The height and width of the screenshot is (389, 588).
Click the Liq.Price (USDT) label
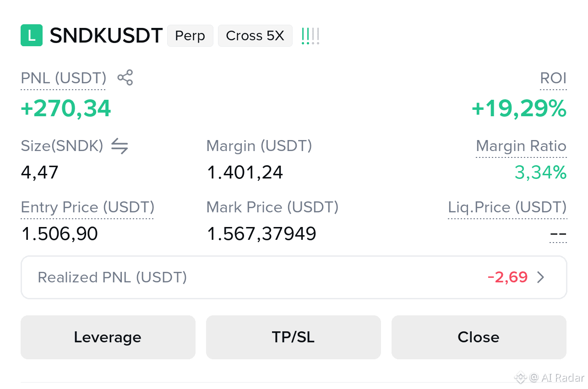point(507,207)
